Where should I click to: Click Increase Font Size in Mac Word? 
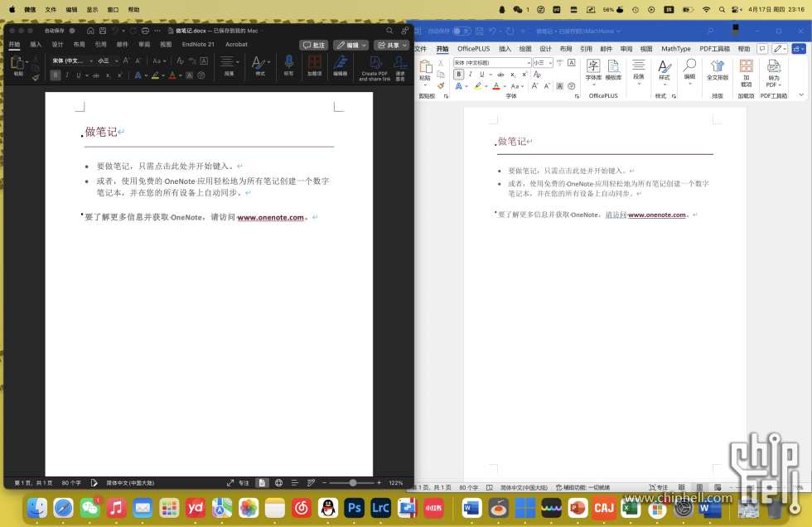tap(126, 60)
